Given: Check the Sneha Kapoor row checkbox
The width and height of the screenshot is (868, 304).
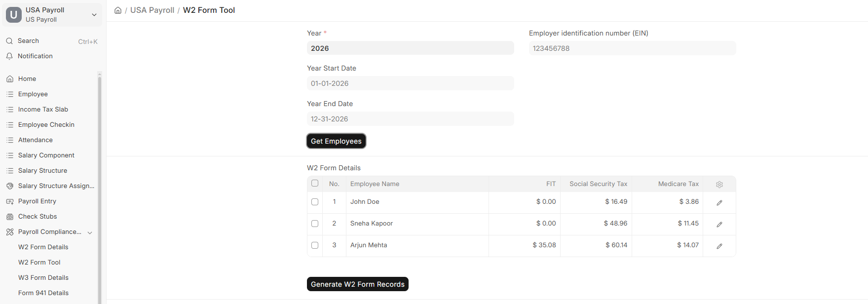Looking at the screenshot, I should click(x=315, y=224).
